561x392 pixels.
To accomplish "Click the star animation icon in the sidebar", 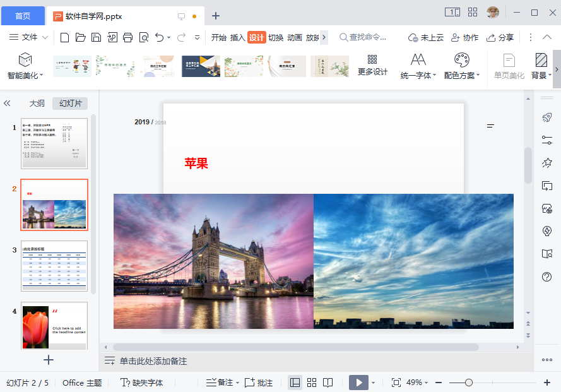I will pos(546,163).
